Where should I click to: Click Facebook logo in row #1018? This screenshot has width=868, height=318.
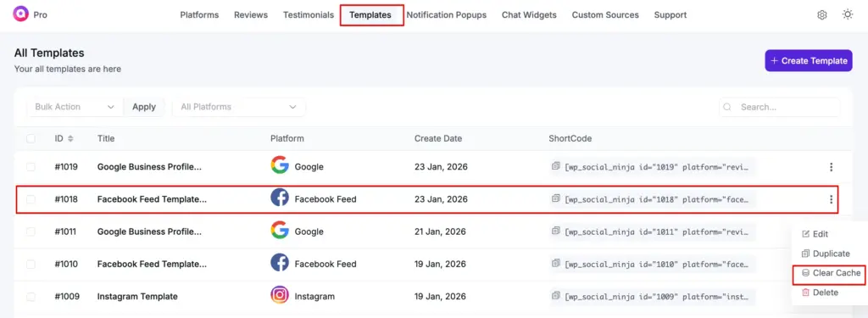280,198
